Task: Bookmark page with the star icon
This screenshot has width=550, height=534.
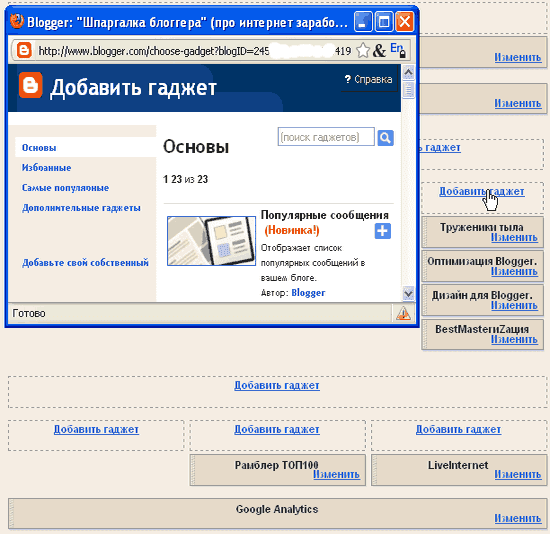Action: pos(363,51)
